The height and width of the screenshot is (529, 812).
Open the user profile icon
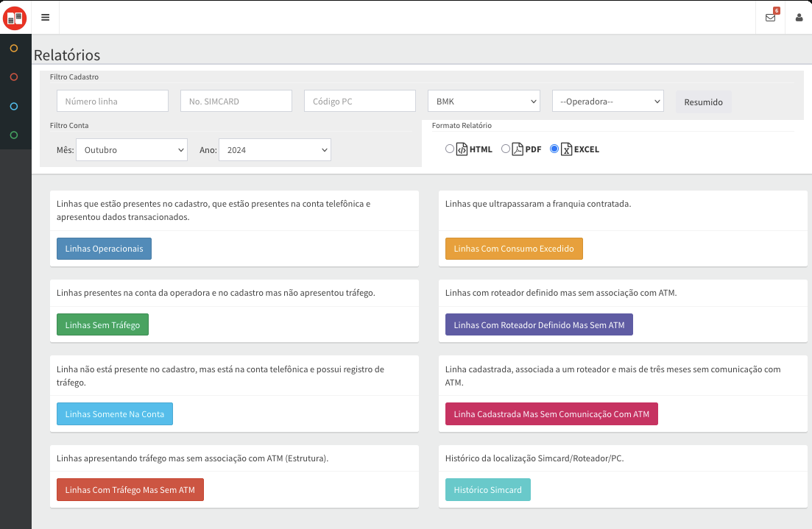tap(799, 18)
